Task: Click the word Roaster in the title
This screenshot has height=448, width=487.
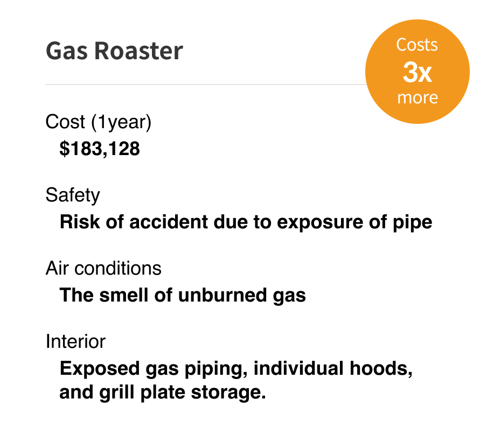Action: [138, 51]
